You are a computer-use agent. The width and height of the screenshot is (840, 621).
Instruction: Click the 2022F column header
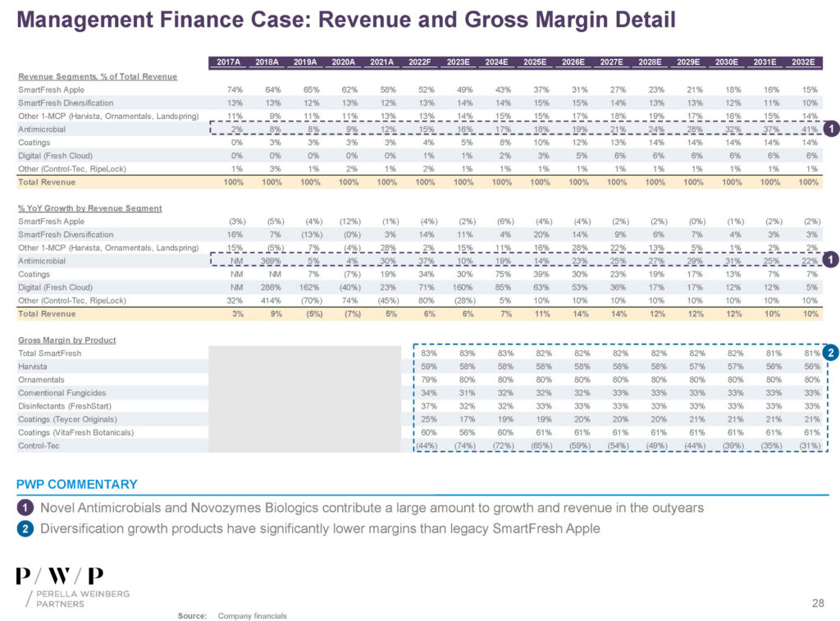[x=420, y=62]
